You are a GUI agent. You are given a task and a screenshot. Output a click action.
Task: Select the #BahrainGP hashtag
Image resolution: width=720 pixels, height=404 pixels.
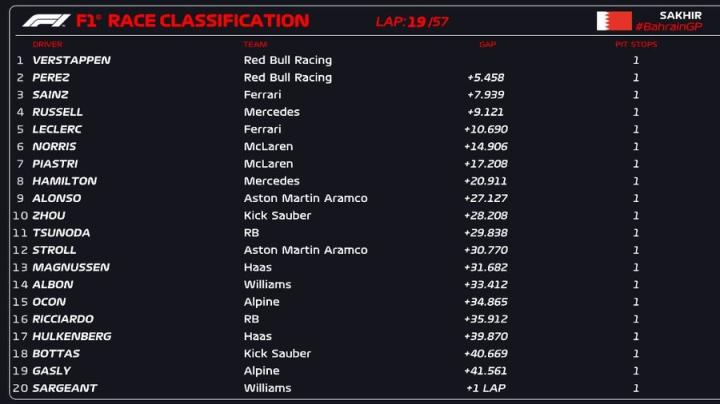pyautogui.click(x=669, y=26)
